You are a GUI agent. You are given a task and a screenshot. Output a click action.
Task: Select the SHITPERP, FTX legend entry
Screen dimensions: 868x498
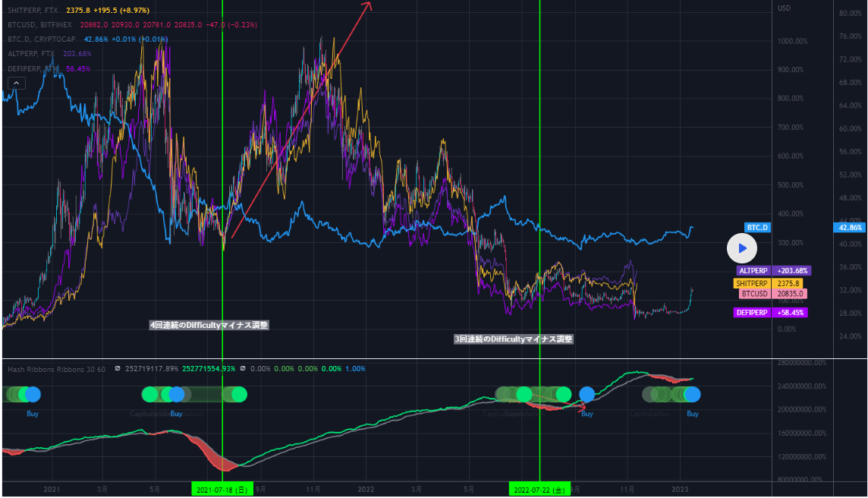click(x=30, y=11)
